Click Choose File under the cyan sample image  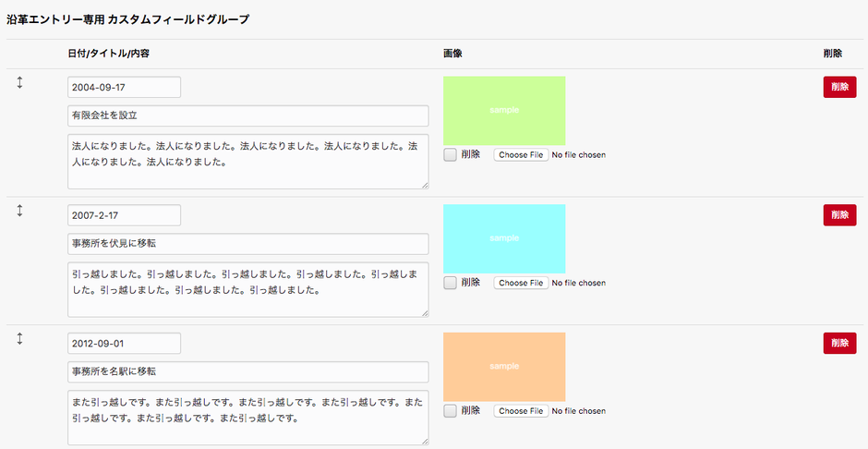[522, 283]
